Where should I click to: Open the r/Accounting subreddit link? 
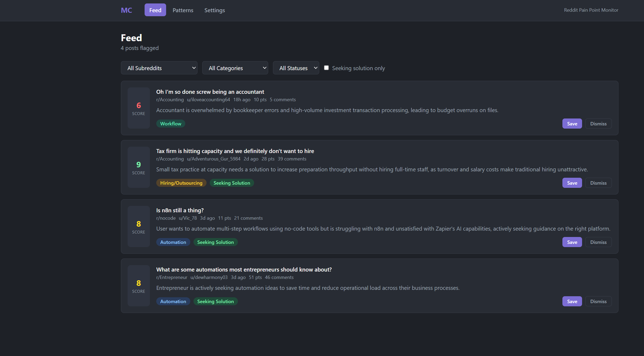point(170,100)
